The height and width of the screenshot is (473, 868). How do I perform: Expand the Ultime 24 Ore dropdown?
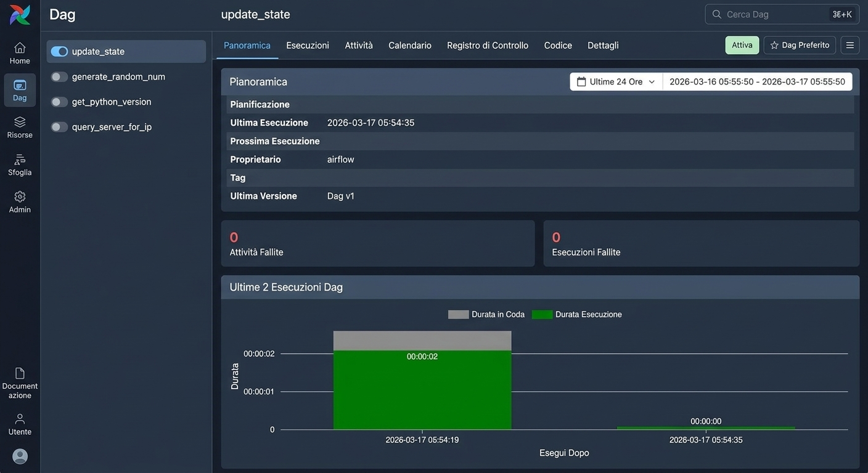(616, 82)
